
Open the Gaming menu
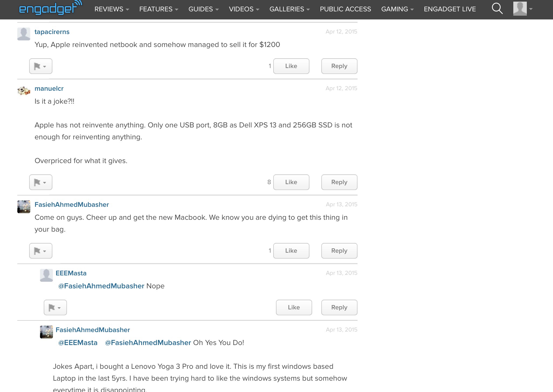[x=397, y=9]
